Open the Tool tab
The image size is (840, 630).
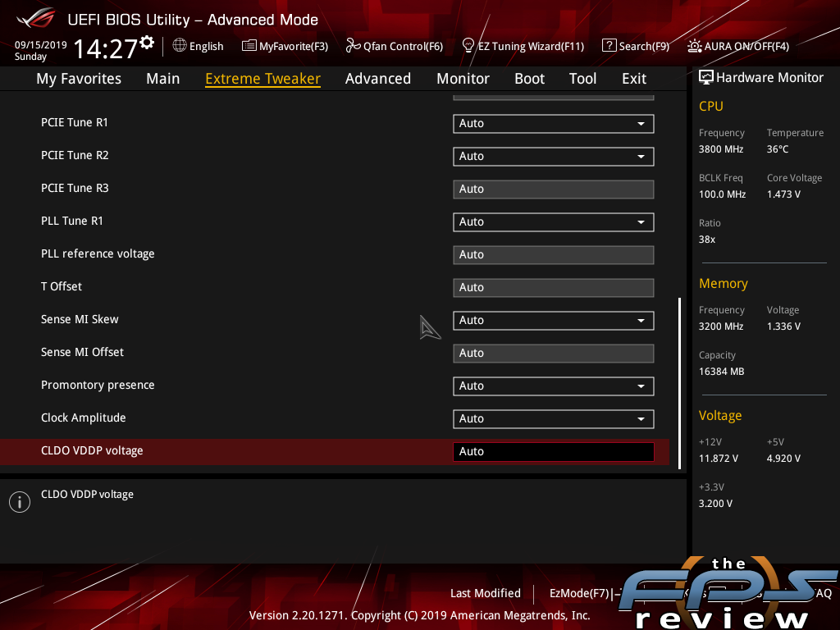tap(583, 79)
